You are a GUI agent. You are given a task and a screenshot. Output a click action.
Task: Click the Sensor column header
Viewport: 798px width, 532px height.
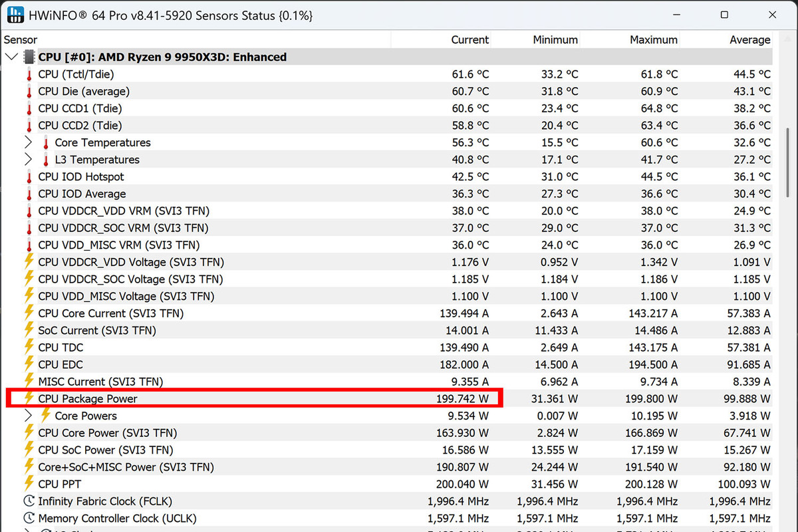(21, 40)
